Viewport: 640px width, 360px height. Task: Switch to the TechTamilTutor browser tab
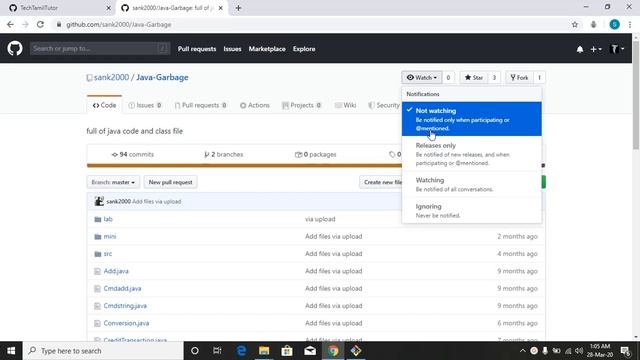click(x=59, y=8)
